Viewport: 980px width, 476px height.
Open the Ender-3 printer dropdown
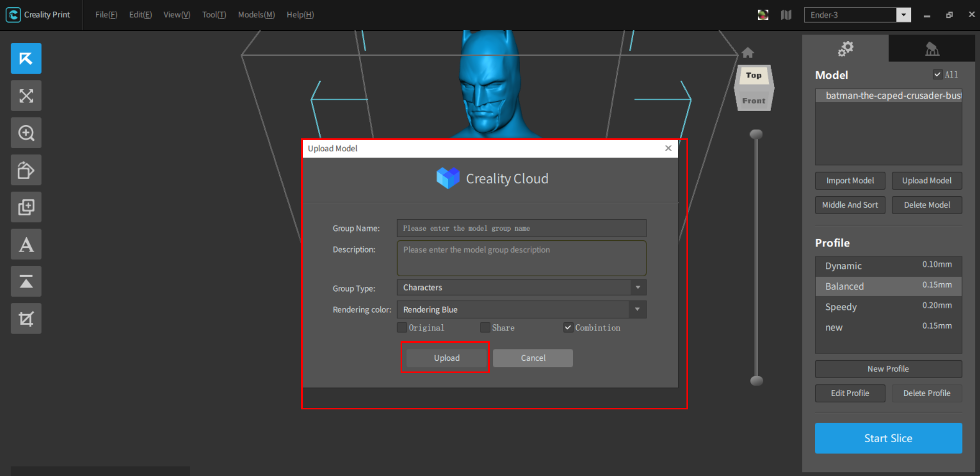point(903,15)
